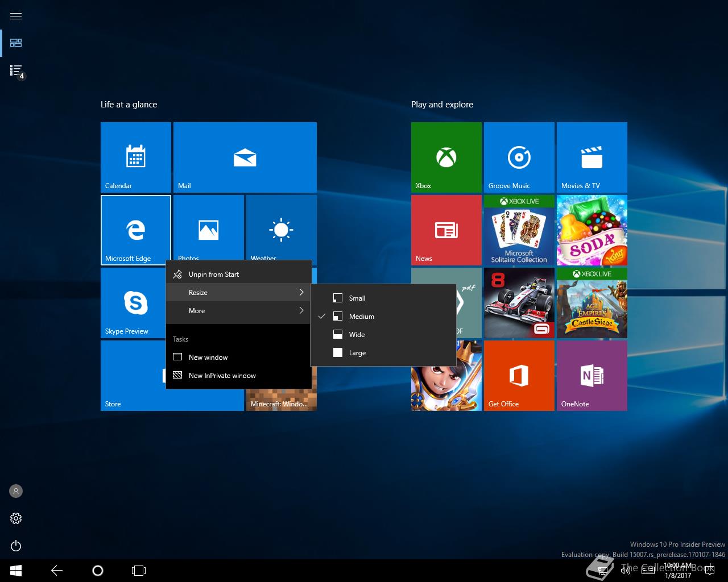Click the Resize menu entry
The height and width of the screenshot is (582, 728).
238,292
